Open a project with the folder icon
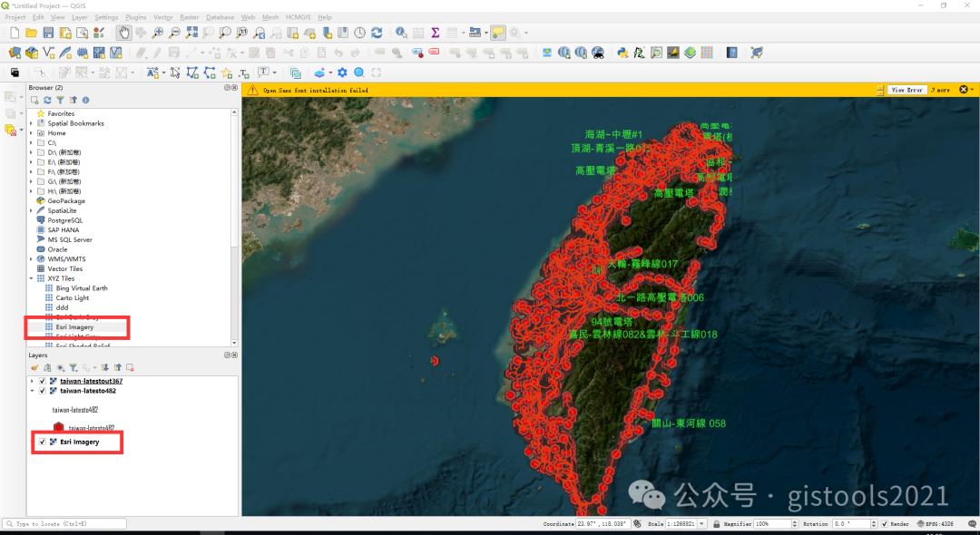980x535 pixels. [31, 33]
